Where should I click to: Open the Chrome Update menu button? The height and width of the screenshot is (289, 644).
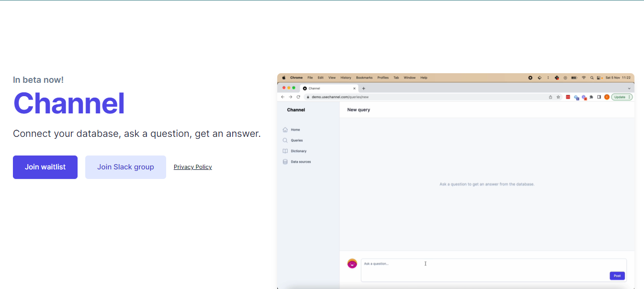click(x=621, y=97)
